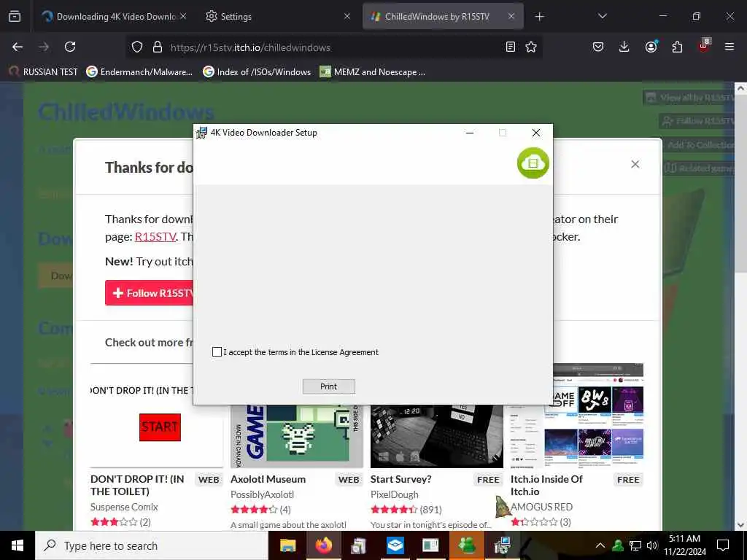Open Endermanch/Malware bookmark
The width and height of the screenshot is (747, 560).
[x=139, y=72]
